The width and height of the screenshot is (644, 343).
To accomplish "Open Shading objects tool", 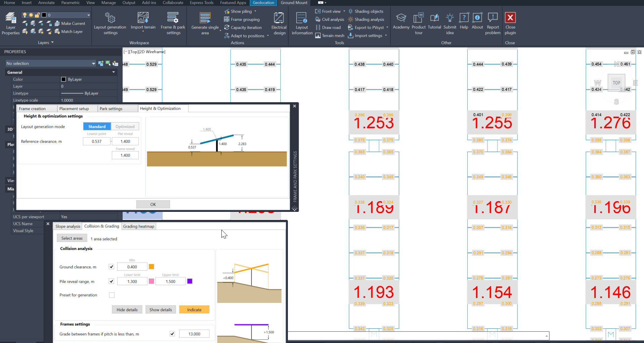I will click(x=366, y=11).
